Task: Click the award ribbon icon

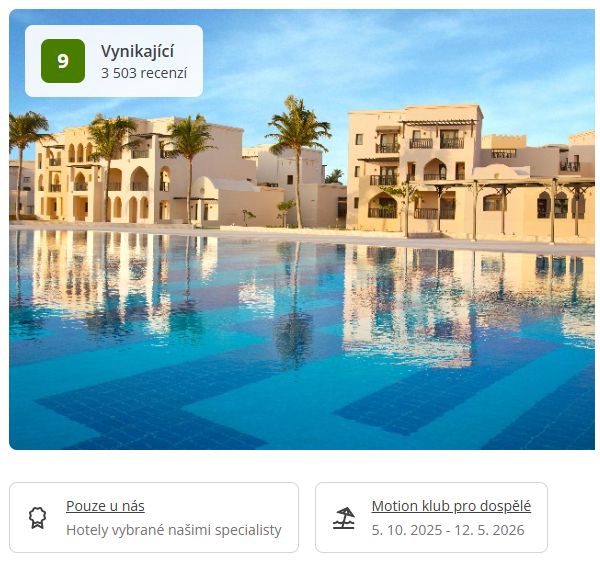Action: tap(38, 518)
